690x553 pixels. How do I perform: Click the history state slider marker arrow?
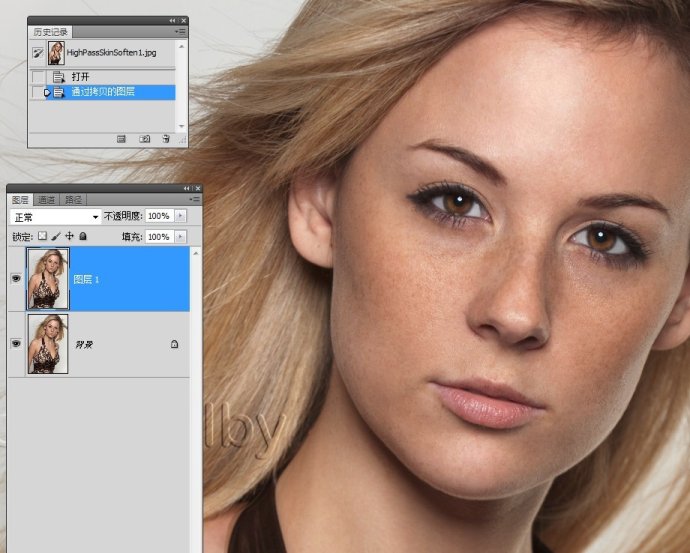(x=47, y=92)
